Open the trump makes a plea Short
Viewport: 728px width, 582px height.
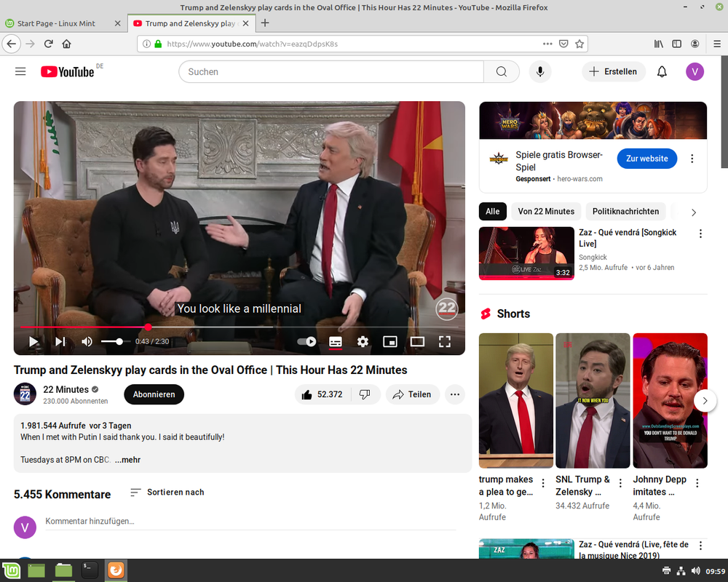tap(516, 401)
